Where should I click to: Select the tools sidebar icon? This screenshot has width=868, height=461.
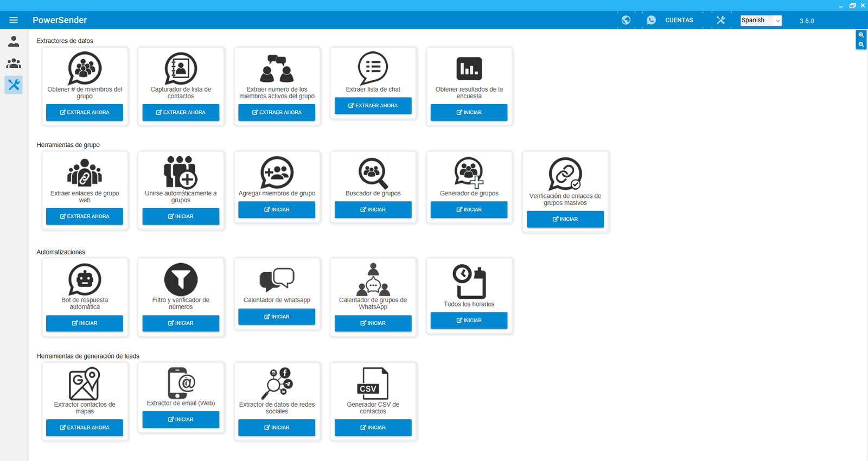pyautogui.click(x=14, y=85)
